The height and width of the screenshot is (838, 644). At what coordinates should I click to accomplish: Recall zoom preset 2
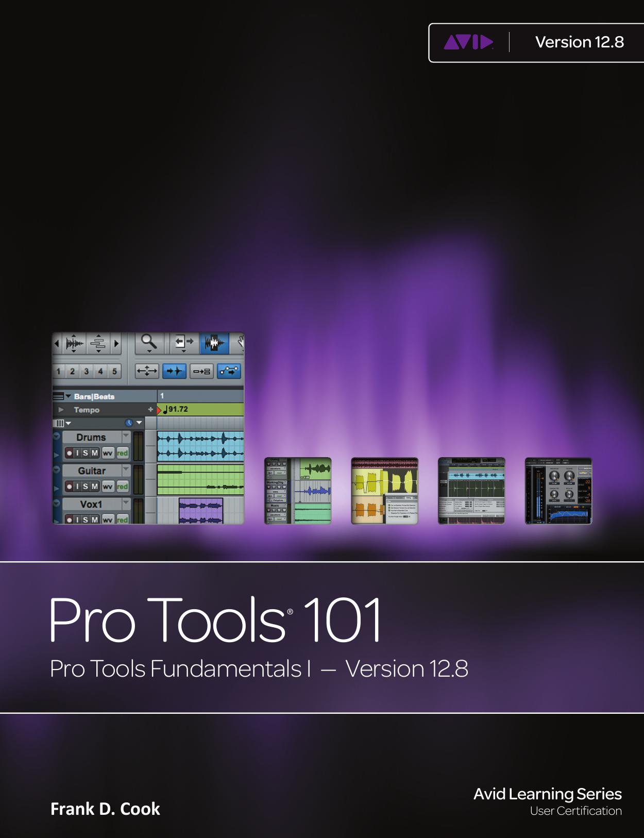pyautogui.click(x=72, y=371)
